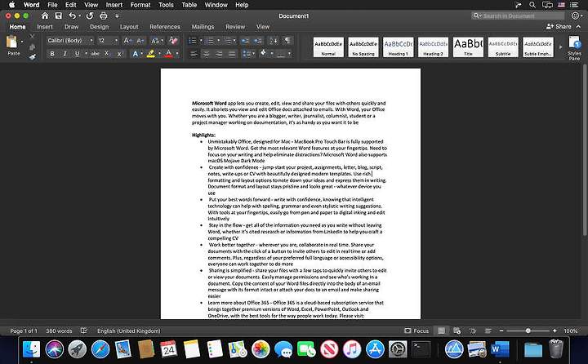Click the Share button

pyautogui.click(x=559, y=27)
